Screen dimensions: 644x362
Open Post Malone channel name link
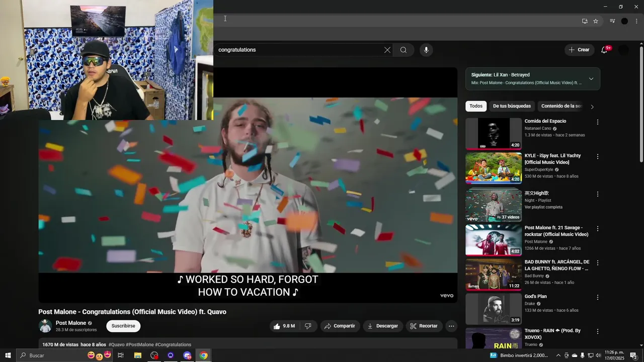click(x=71, y=323)
